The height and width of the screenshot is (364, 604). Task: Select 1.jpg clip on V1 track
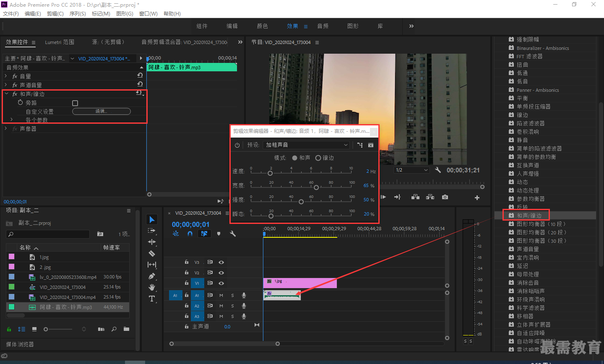(x=300, y=283)
